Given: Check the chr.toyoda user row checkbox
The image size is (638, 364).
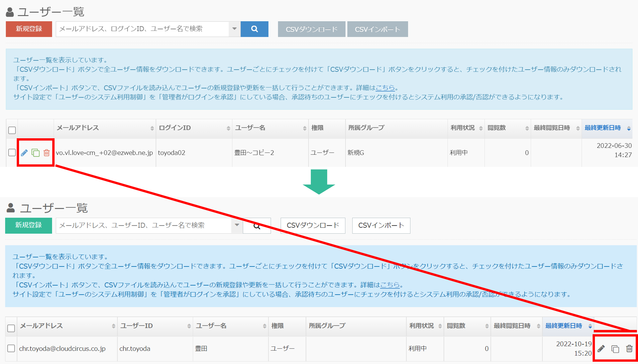Looking at the screenshot, I should coord(11,348).
